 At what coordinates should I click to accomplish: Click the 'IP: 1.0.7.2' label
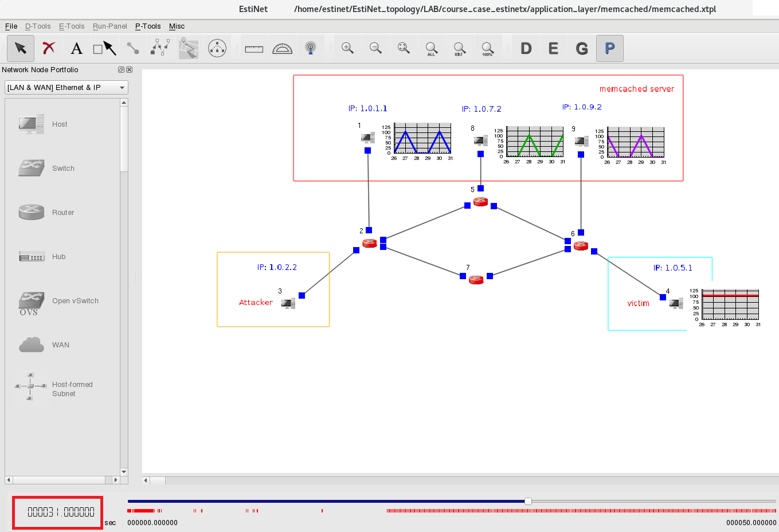482,109
